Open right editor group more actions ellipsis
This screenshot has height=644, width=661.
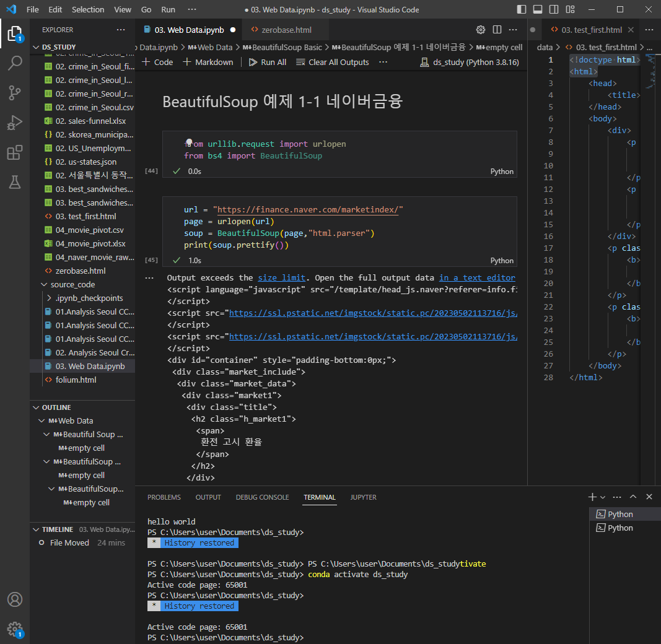pos(649,30)
